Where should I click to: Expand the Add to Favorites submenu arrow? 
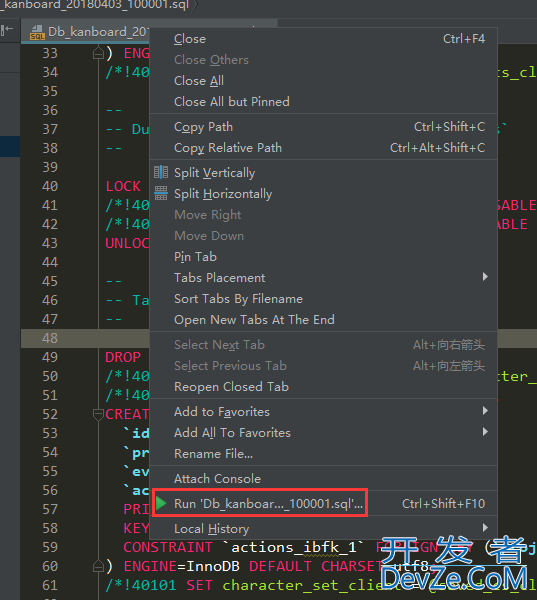(x=485, y=411)
